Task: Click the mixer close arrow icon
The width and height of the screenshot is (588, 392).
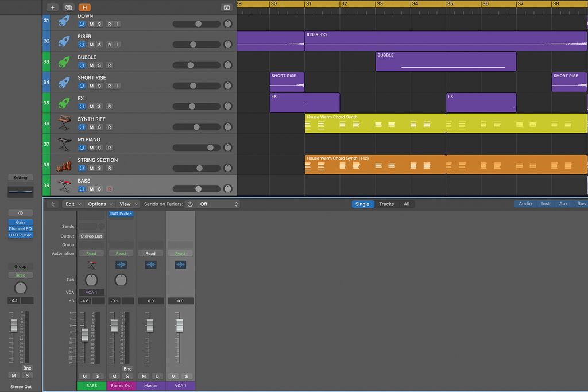Action: point(52,204)
